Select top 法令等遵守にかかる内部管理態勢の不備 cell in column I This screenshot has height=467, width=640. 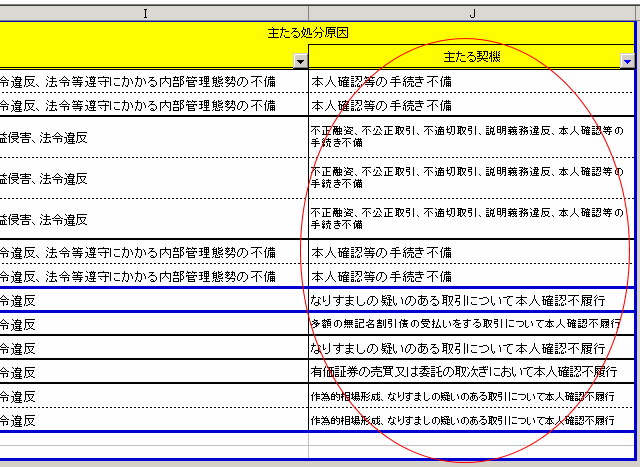150,82
